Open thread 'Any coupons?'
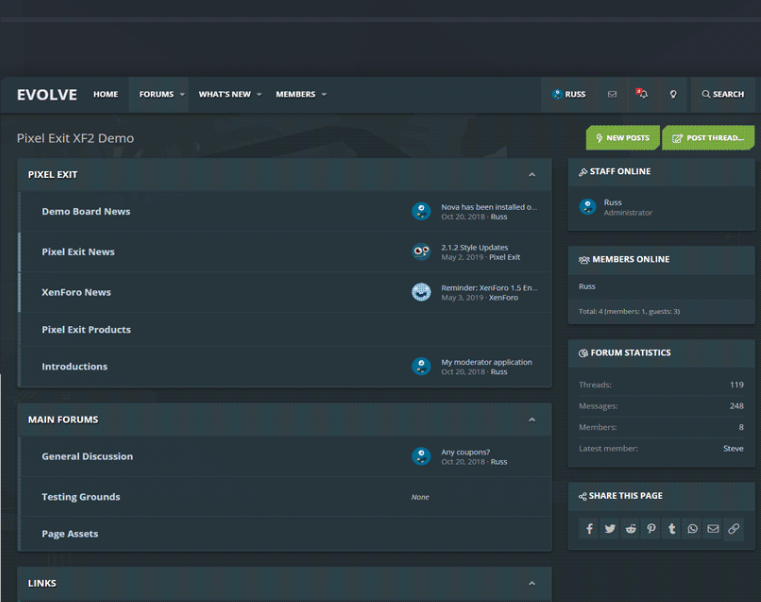Viewport: 761px width, 602px height. [x=465, y=452]
